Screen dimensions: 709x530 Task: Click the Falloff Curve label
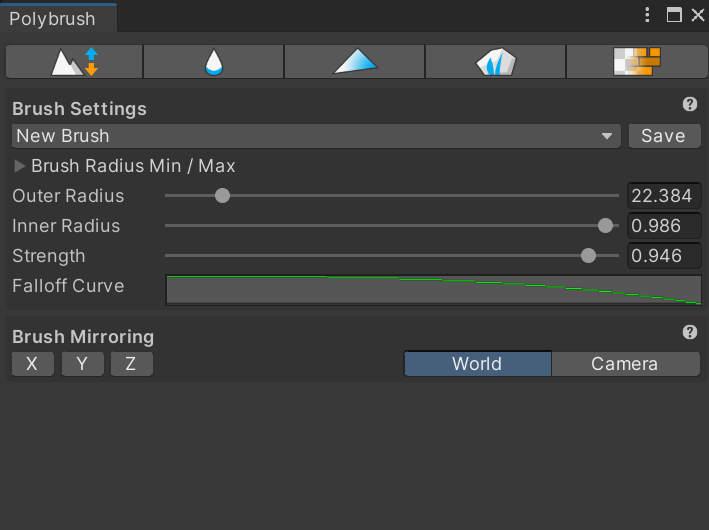coord(68,286)
